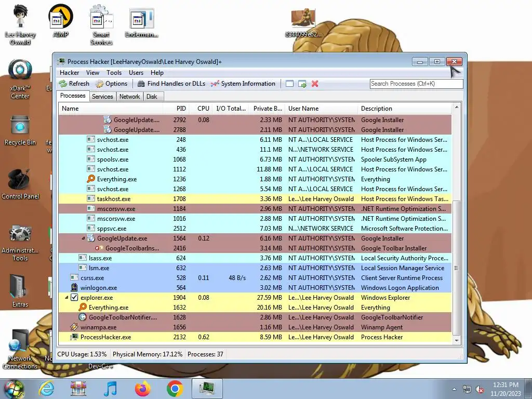Select svchost.exe with PID 248
This screenshot has width=532, height=399.
tap(255, 139)
